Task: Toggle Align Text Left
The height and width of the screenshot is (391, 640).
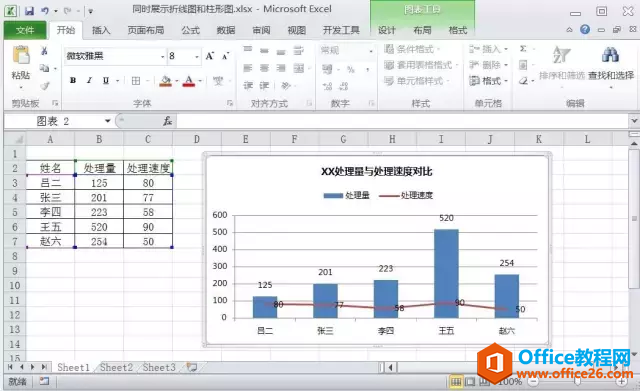Action: [x=248, y=68]
